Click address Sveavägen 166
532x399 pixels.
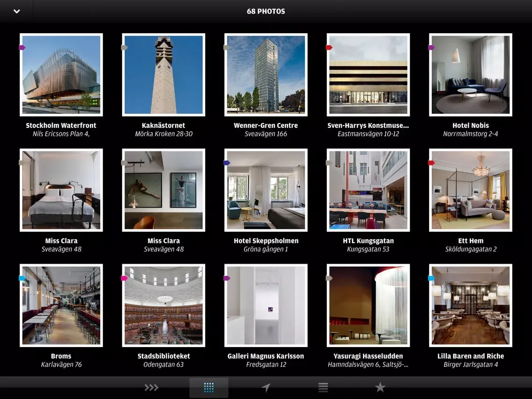tap(266, 134)
